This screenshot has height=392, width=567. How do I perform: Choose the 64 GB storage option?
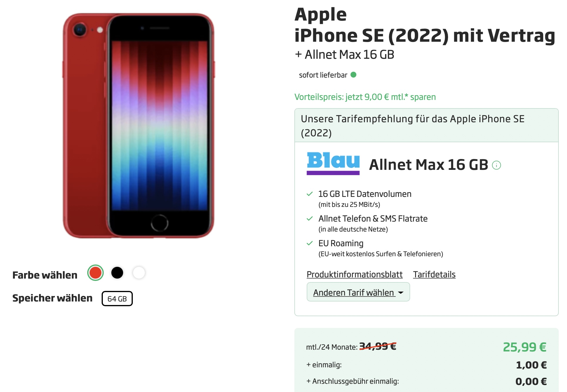tap(117, 299)
